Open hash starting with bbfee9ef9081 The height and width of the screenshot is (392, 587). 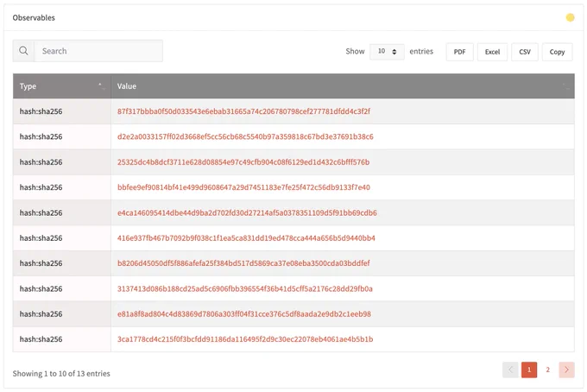(x=243, y=187)
